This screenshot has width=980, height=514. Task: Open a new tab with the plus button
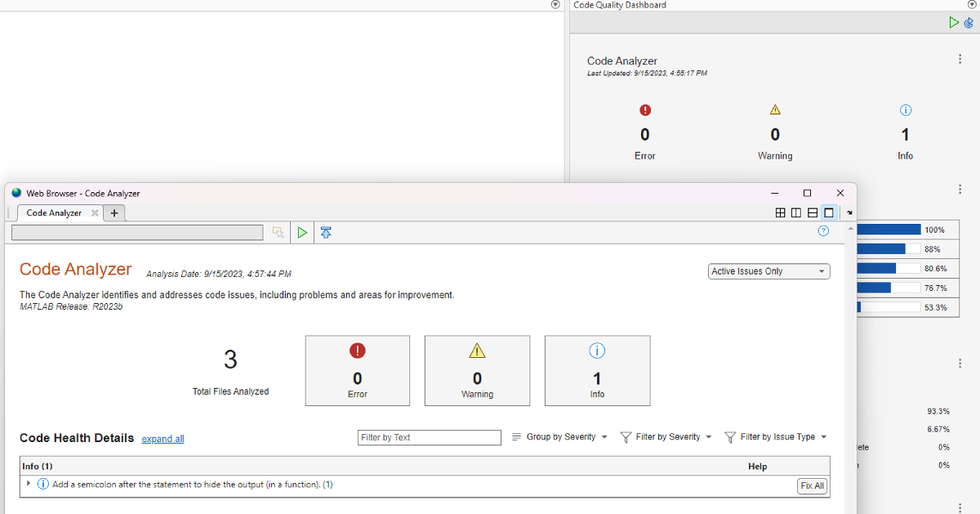point(114,213)
